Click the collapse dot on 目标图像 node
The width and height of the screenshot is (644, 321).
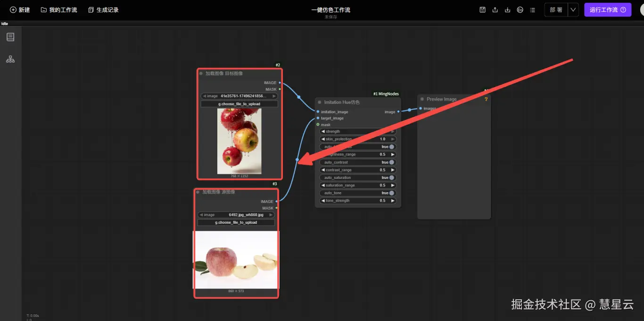click(x=201, y=73)
